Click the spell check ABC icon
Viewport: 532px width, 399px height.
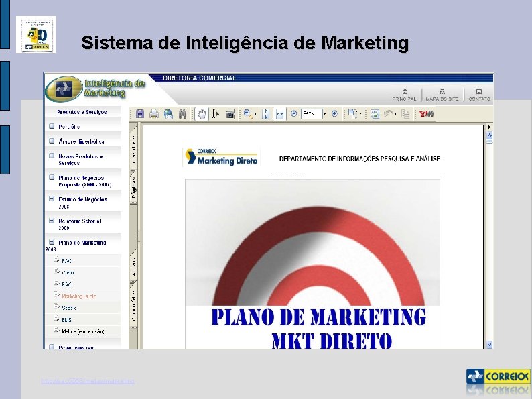click(375, 114)
